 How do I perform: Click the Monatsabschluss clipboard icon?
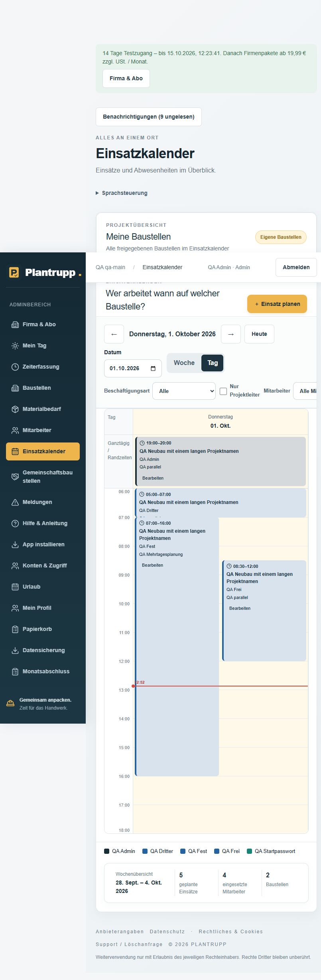pyautogui.click(x=15, y=672)
